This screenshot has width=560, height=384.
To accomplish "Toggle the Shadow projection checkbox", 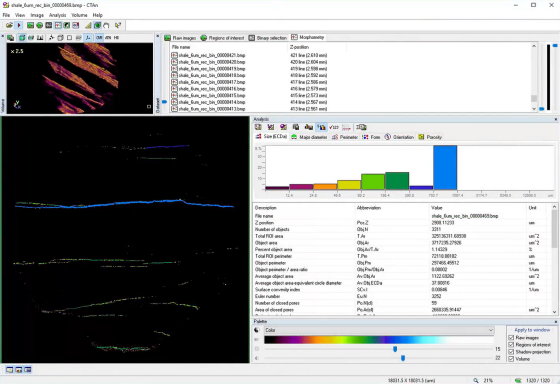I will pos(511,352).
